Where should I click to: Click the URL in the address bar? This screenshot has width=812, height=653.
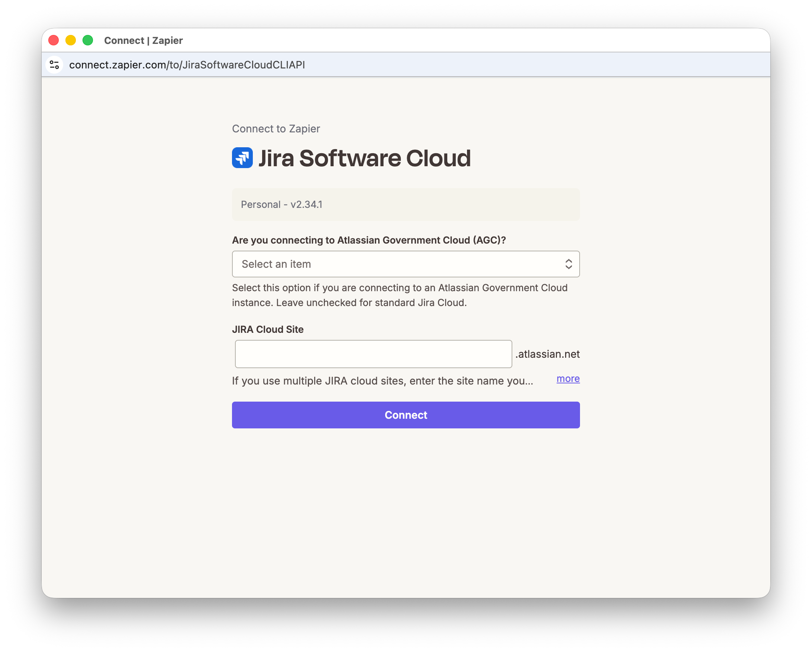click(187, 65)
